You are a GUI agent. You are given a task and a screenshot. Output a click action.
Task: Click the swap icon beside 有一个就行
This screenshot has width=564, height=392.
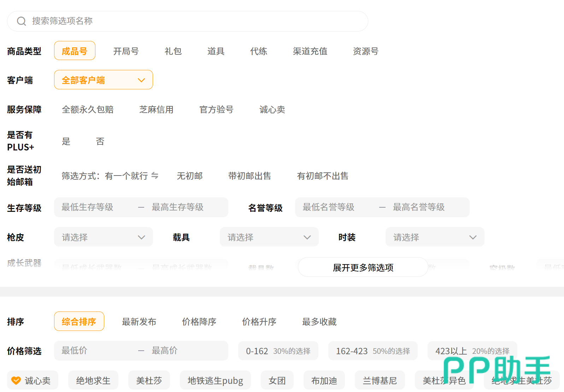155,176
